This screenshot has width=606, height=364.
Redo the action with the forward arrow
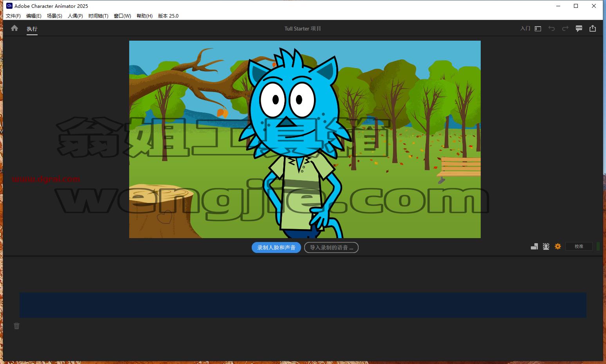coord(565,29)
